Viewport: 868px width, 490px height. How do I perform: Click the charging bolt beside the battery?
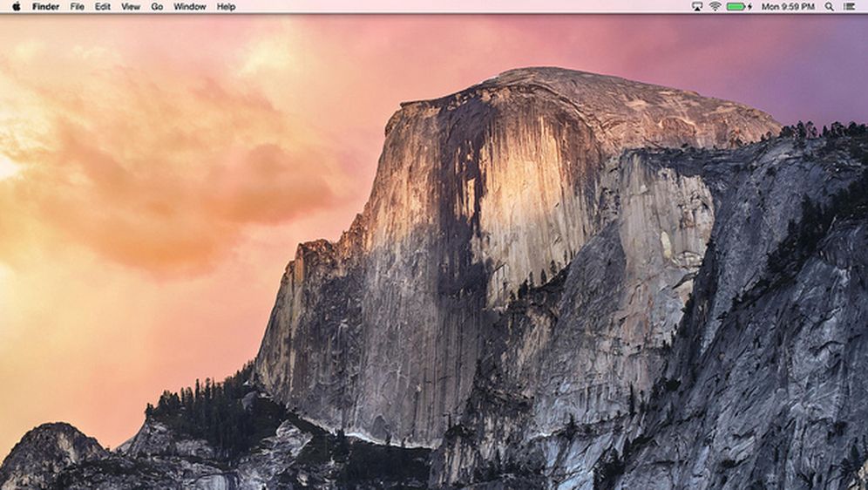[749, 6]
